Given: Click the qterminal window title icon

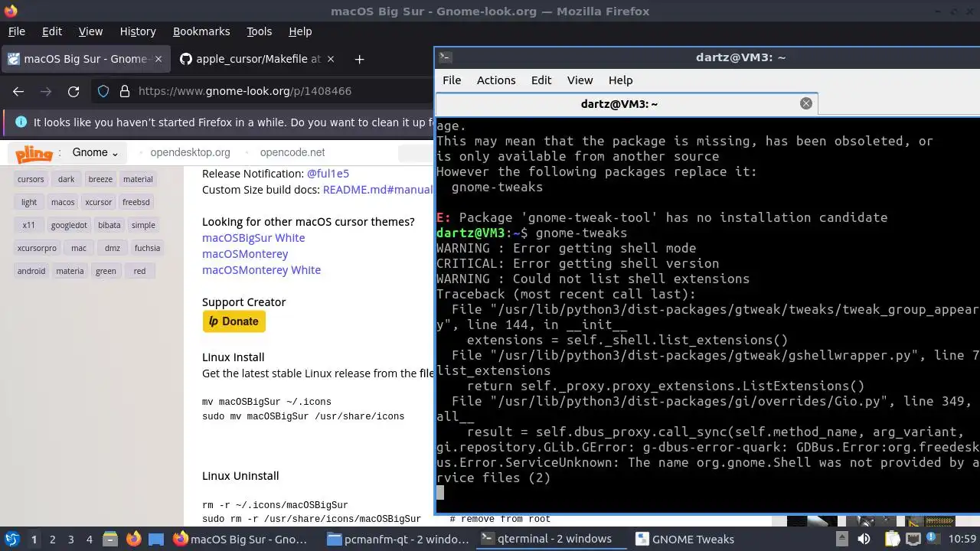Looking at the screenshot, I should point(446,57).
